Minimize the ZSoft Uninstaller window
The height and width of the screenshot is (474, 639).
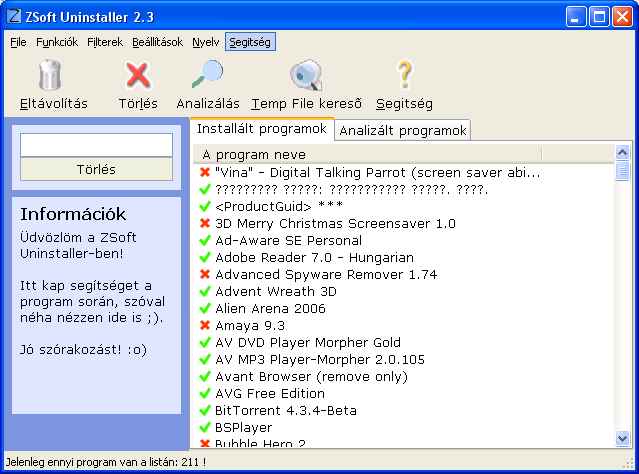[576, 16]
